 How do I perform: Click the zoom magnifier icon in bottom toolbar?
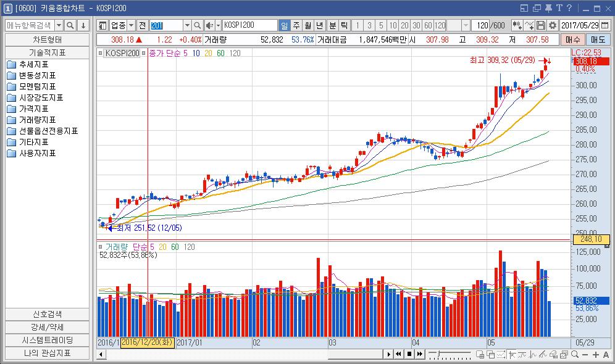[x=575, y=354]
